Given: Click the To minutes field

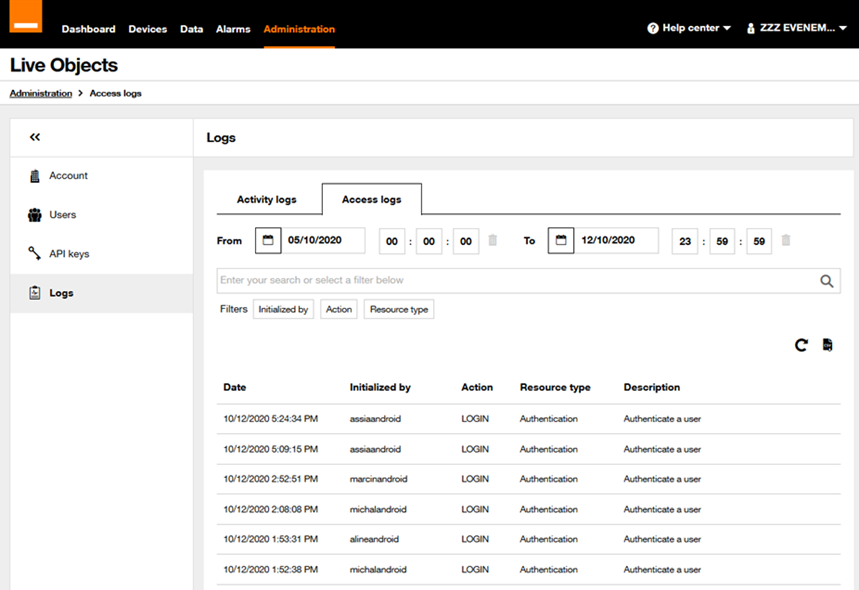Looking at the screenshot, I should click(722, 241).
